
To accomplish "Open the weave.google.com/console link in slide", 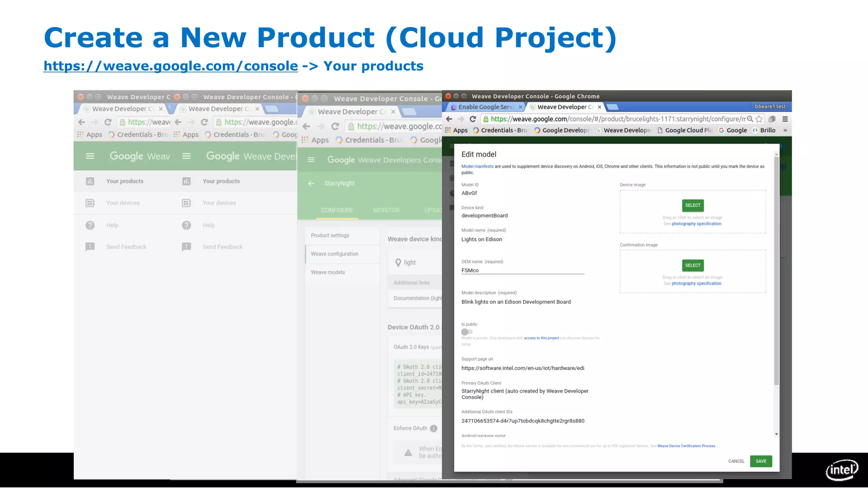I will click(x=171, y=66).
